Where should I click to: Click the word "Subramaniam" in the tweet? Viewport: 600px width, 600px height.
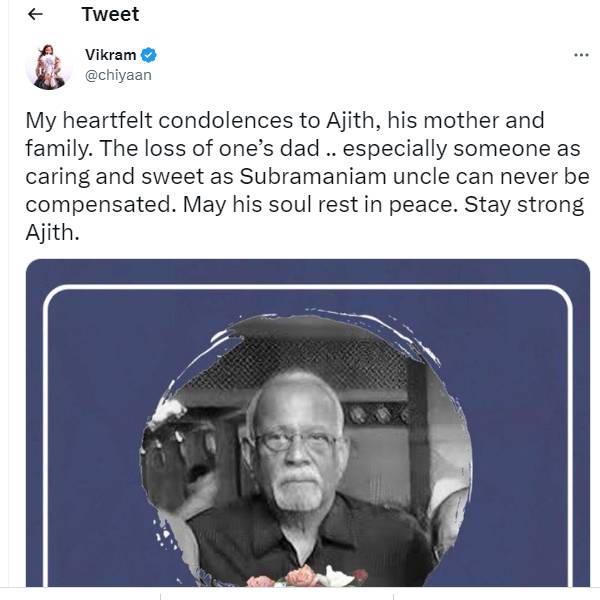pyautogui.click(x=313, y=176)
